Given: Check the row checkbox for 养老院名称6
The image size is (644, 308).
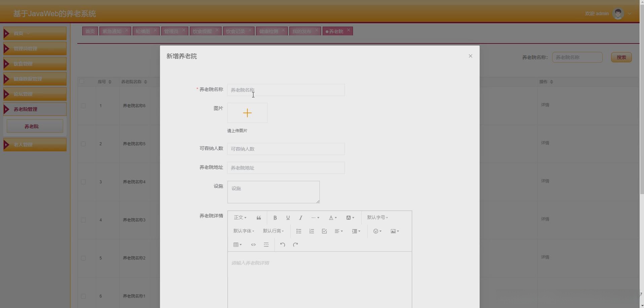Looking at the screenshot, I should click(x=83, y=106).
